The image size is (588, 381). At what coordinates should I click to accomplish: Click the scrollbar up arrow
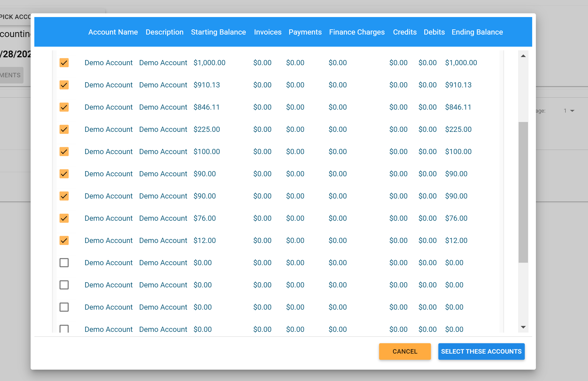coord(523,56)
